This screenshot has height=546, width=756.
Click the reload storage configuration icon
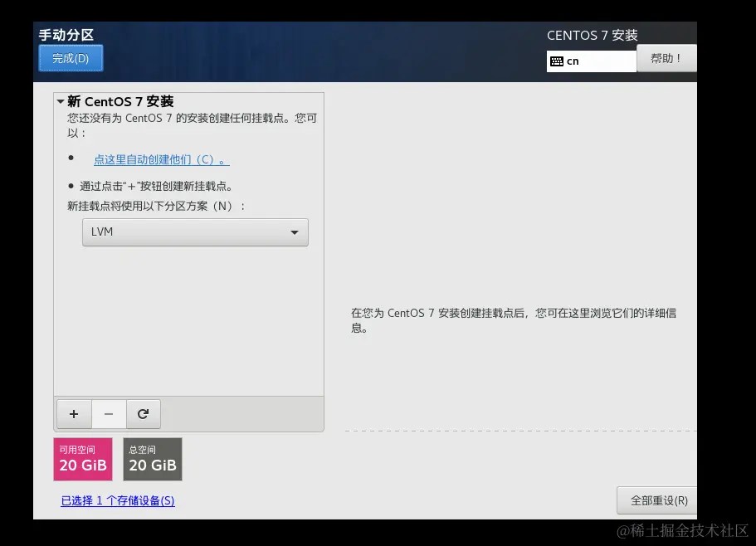(144, 414)
